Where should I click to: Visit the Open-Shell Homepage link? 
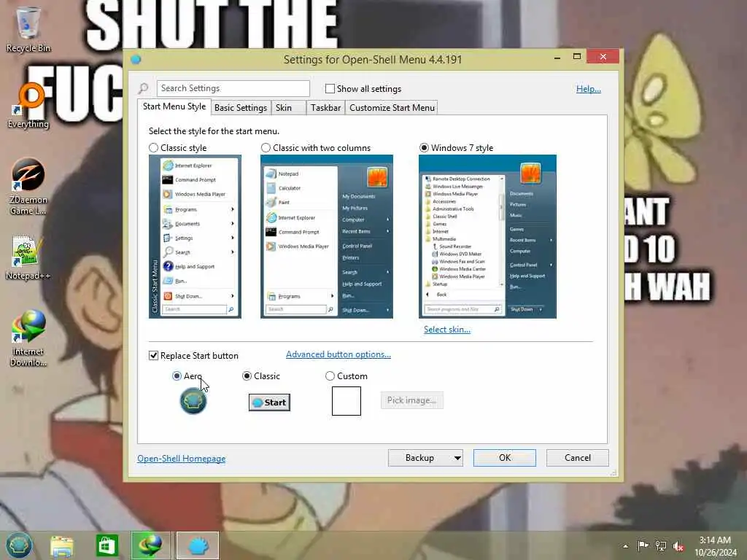point(182,458)
